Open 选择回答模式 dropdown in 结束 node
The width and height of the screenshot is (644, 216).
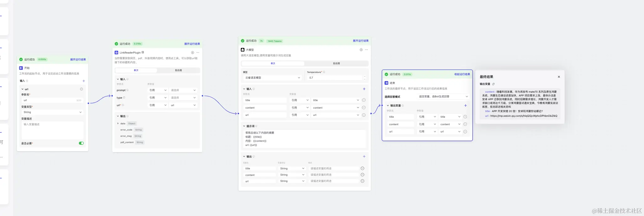tap(443, 96)
